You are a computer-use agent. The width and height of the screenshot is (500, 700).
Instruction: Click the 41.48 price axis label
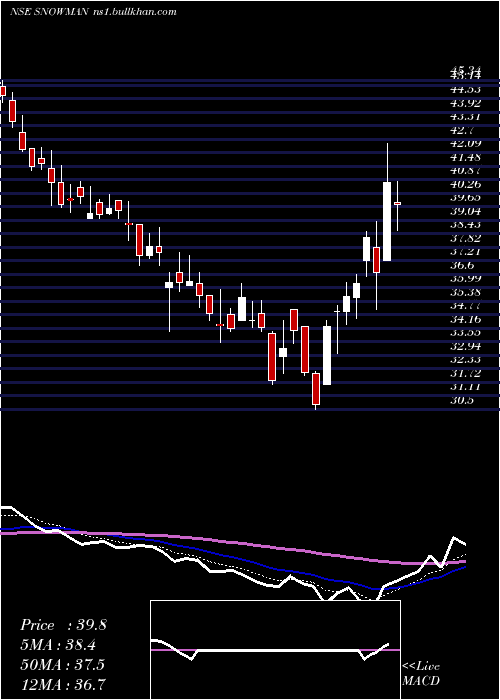[465, 157]
